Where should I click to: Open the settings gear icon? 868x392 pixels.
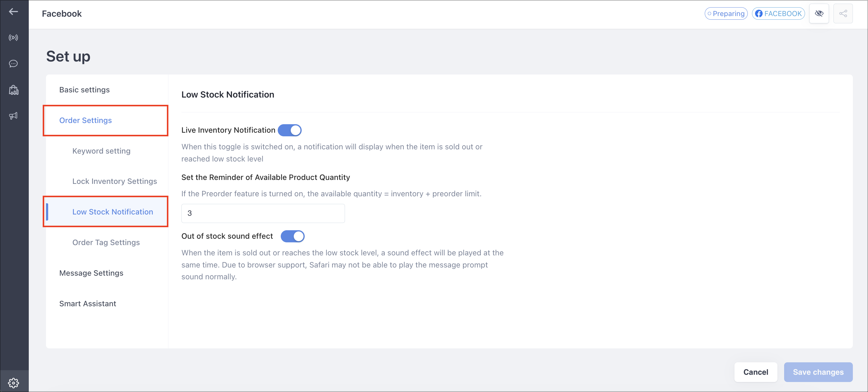tap(14, 383)
